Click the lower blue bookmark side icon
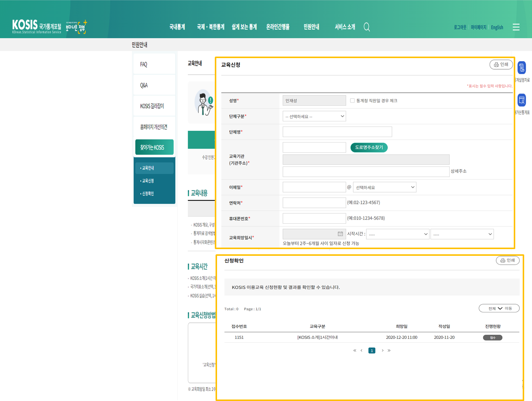The image size is (532, 401). [x=522, y=100]
